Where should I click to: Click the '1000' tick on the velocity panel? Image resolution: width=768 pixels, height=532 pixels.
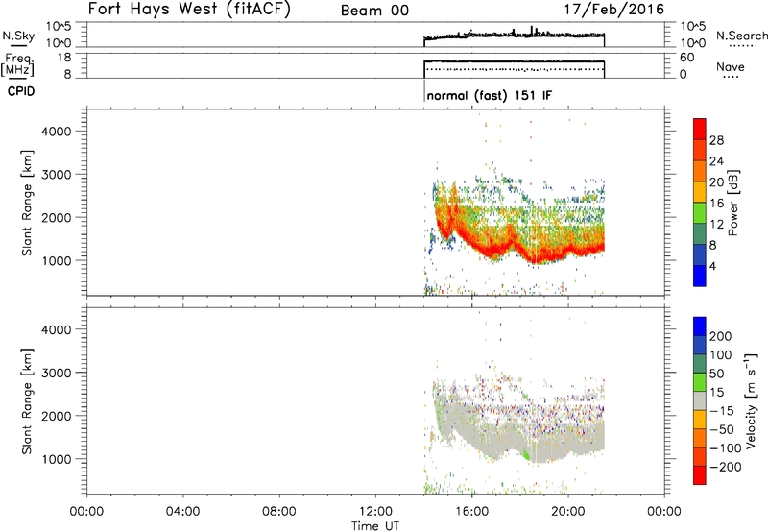pos(57,459)
